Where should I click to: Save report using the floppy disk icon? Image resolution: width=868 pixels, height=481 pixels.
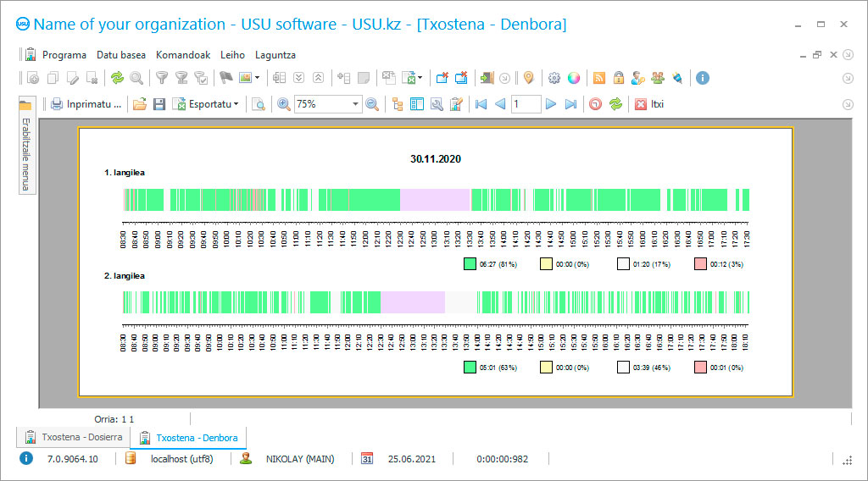pyautogui.click(x=159, y=104)
